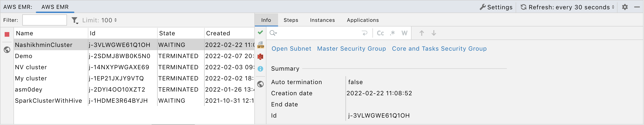644x125 pixels.
Task: Toggle Words (W) search option
Action: click(x=404, y=33)
